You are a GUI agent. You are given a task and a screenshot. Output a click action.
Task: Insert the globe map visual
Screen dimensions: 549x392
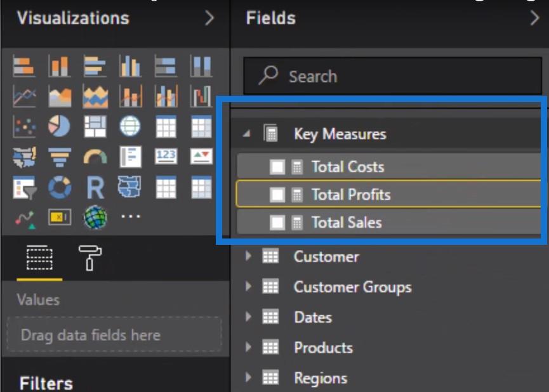[130, 126]
